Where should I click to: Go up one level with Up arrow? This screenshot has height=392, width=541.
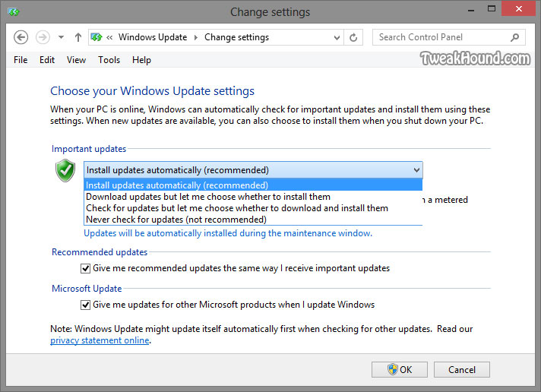tap(78, 37)
